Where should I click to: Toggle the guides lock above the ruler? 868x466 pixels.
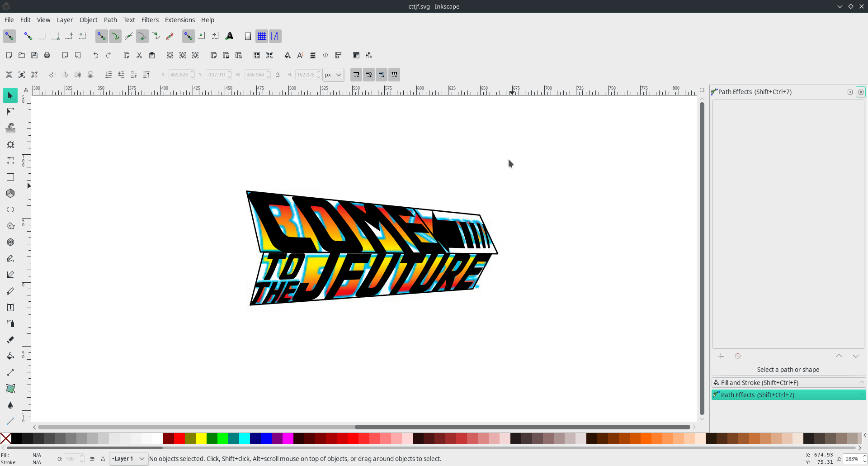[x=26, y=90]
